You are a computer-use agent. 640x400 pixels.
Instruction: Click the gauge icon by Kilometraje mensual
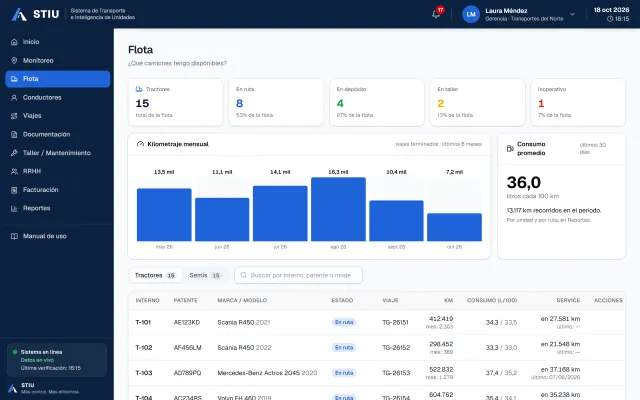coord(140,144)
